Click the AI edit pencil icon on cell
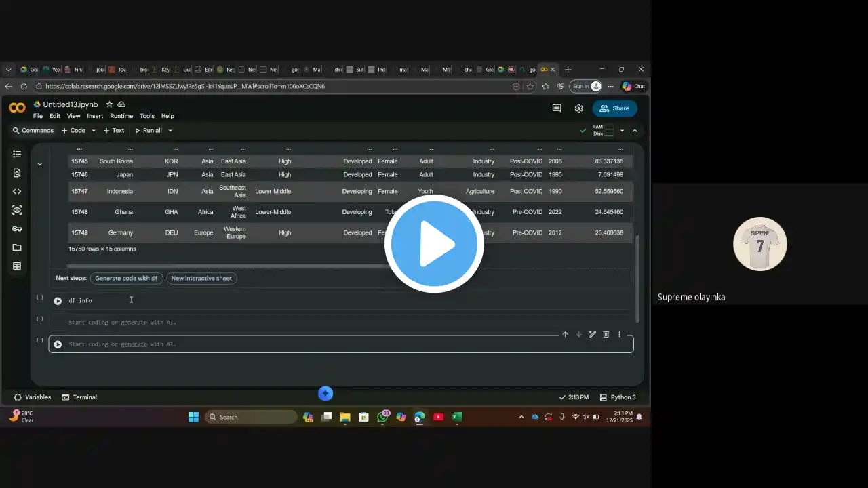Image resolution: width=868 pixels, height=488 pixels. coord(592,334)
